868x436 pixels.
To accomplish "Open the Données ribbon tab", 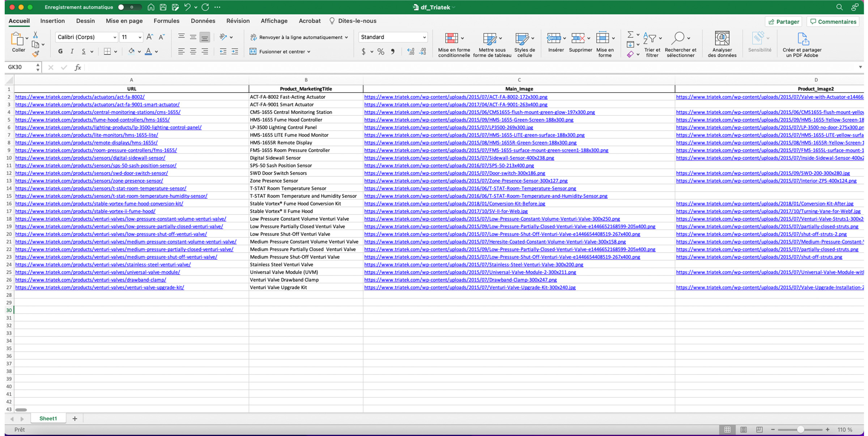I will [203, 21].
